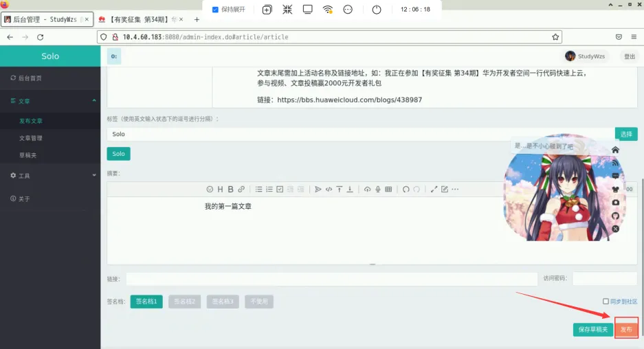
Task: Select signature 签名档1
Action: (x=146, y=302)
